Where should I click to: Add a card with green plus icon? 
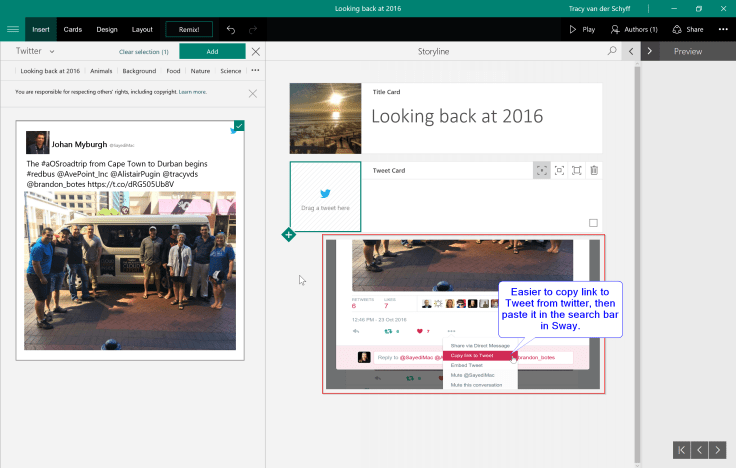[x=288, y=235]
